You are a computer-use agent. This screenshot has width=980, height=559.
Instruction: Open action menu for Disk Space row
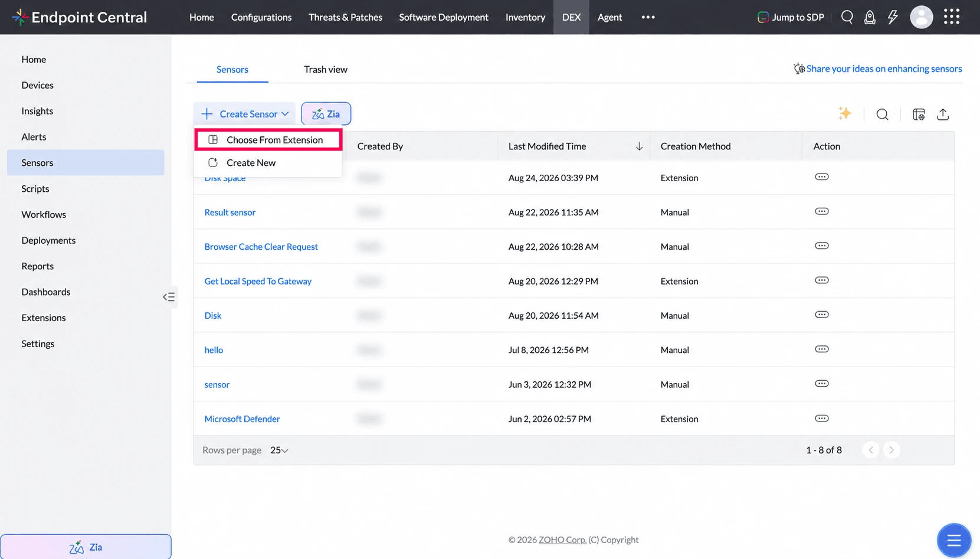click(x=821, y=177)
